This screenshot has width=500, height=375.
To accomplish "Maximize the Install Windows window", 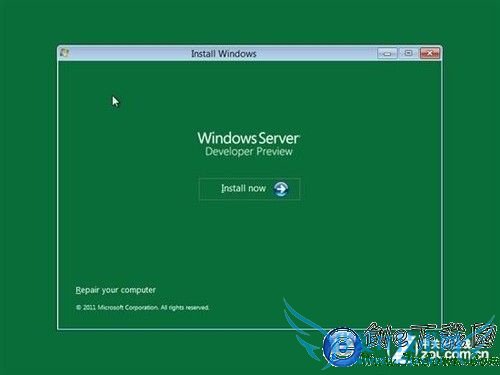I will pyautogui.click(x=408, y=53).
